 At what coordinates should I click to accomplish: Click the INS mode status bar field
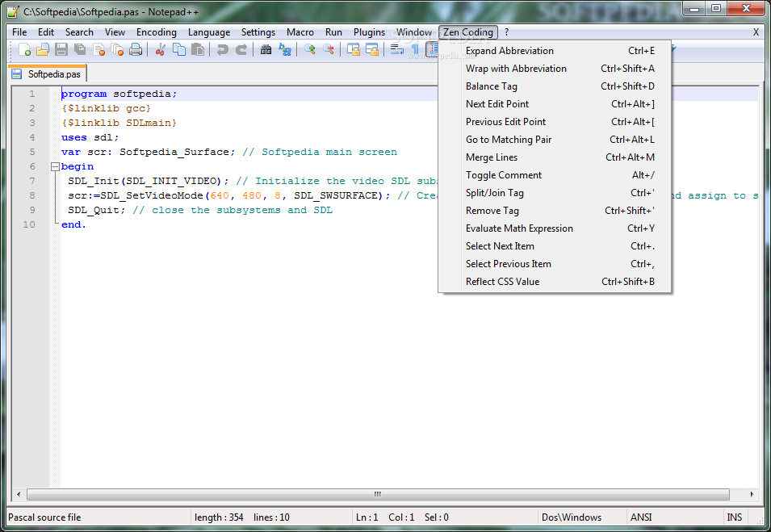coord(735,517)
